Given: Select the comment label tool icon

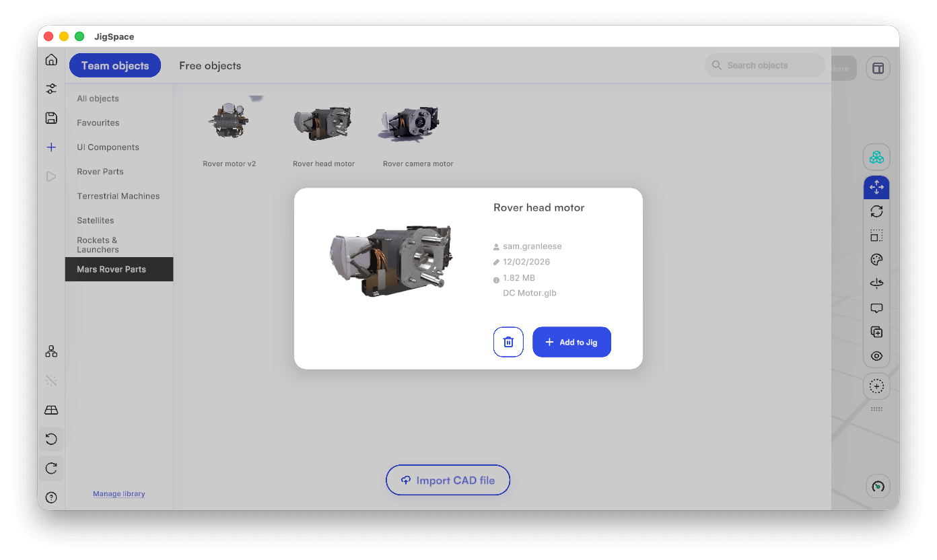Looking at the screenshot, I should click(876, 308).
